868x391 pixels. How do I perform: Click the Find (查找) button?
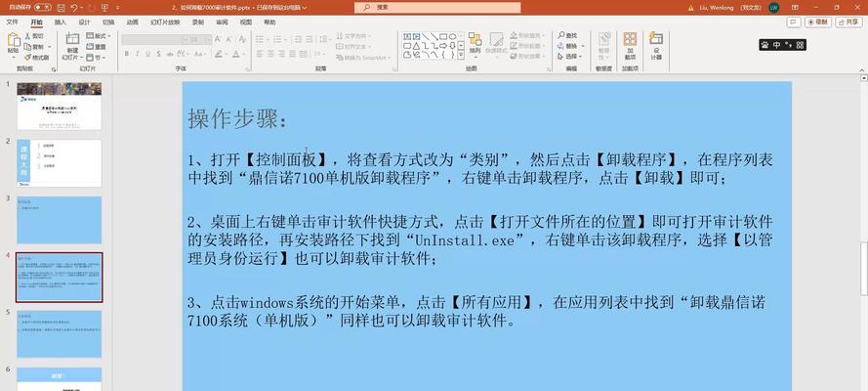pos(567,35)
